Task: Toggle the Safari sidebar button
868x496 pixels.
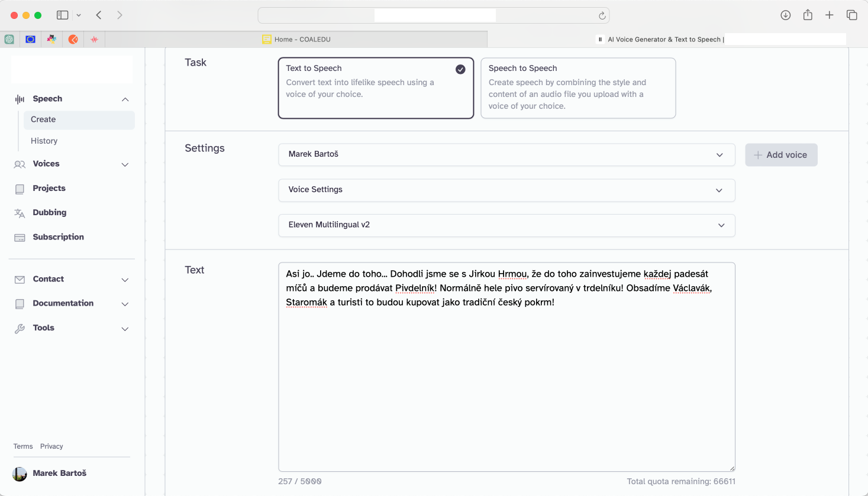Action: click(62, 15)
